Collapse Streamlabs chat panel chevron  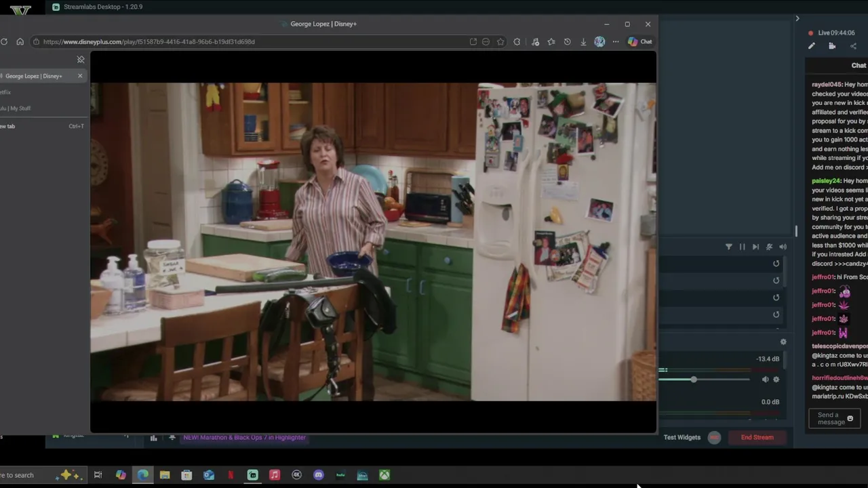tap(797, 18)
